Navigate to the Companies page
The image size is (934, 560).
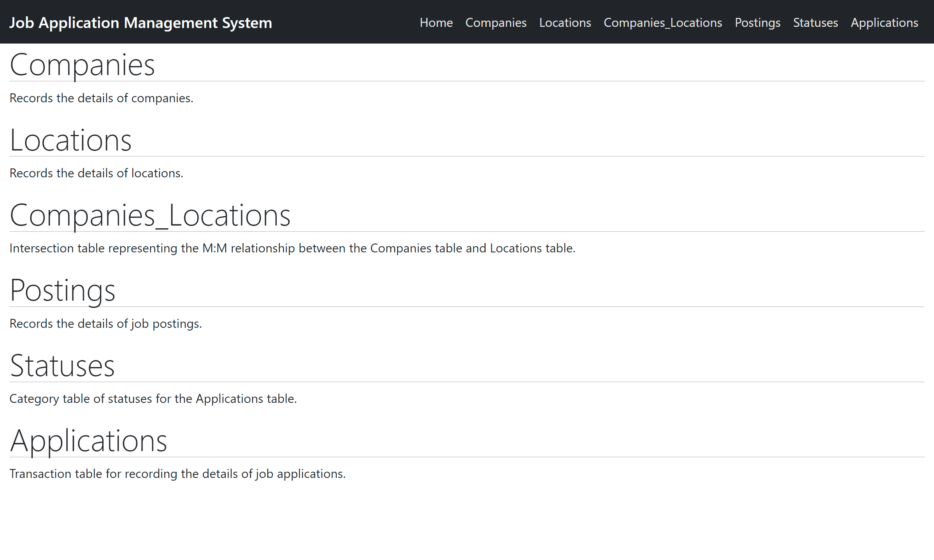(496, 23)
